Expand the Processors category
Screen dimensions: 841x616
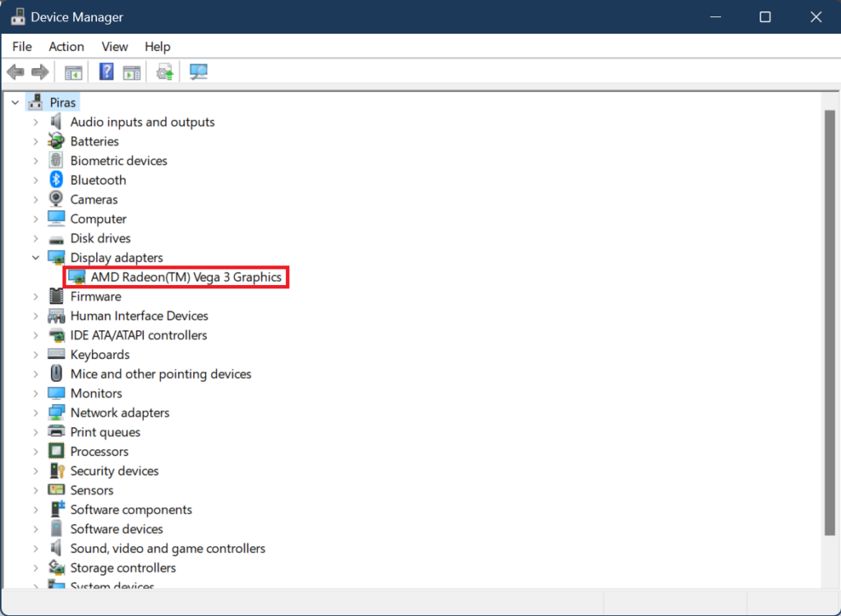pos(35,451)
